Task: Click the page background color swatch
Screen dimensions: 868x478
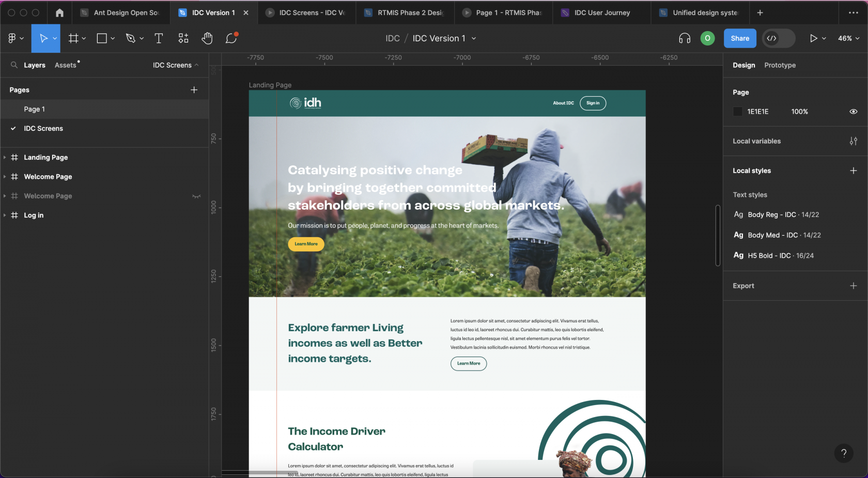Action: 738,112
